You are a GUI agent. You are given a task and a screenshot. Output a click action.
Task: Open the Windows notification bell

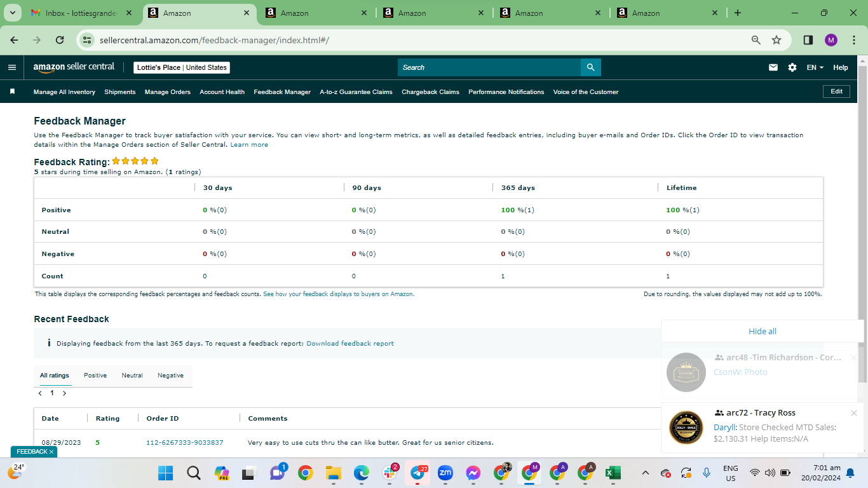[x=850, y=473]
